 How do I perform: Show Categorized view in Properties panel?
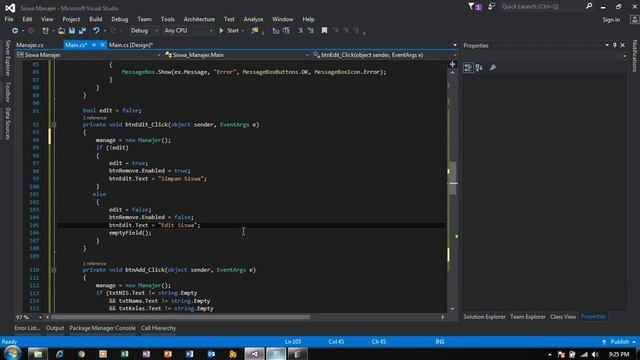(x=468, y=68)
